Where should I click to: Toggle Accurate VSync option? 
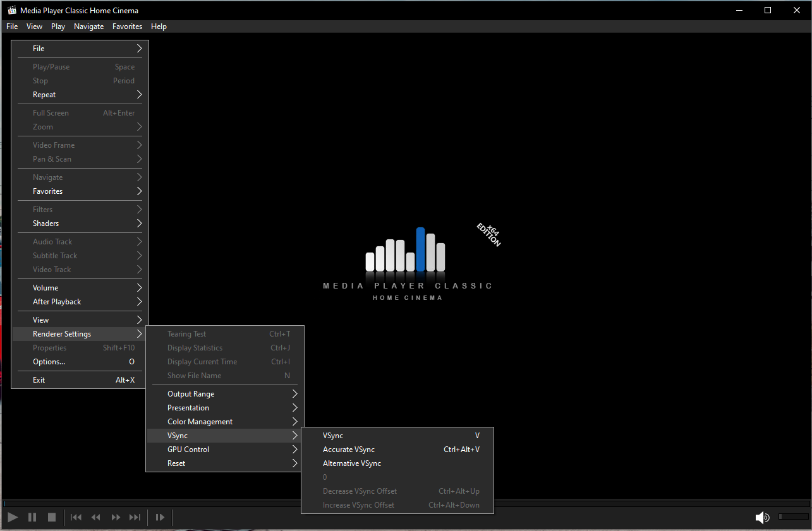point(397,450)
